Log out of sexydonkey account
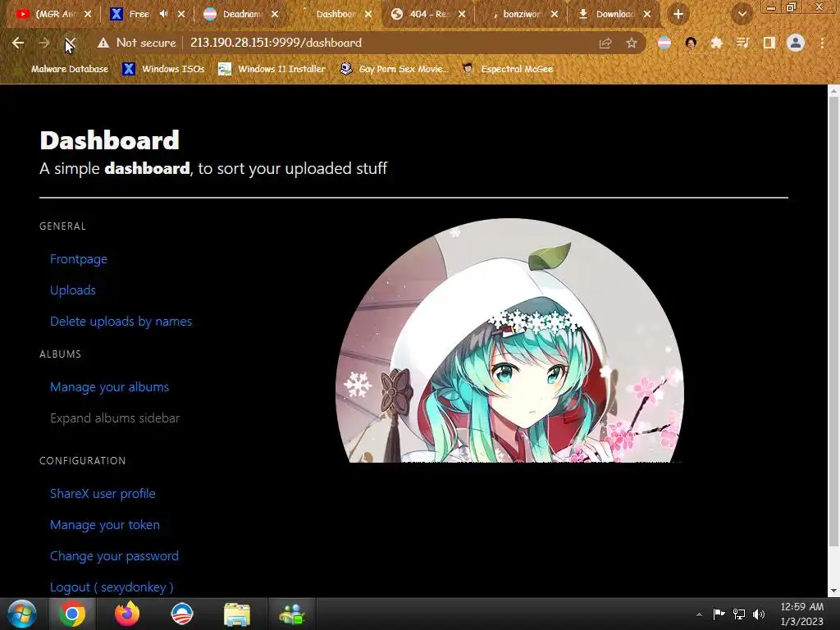 [x=112, y=587]
